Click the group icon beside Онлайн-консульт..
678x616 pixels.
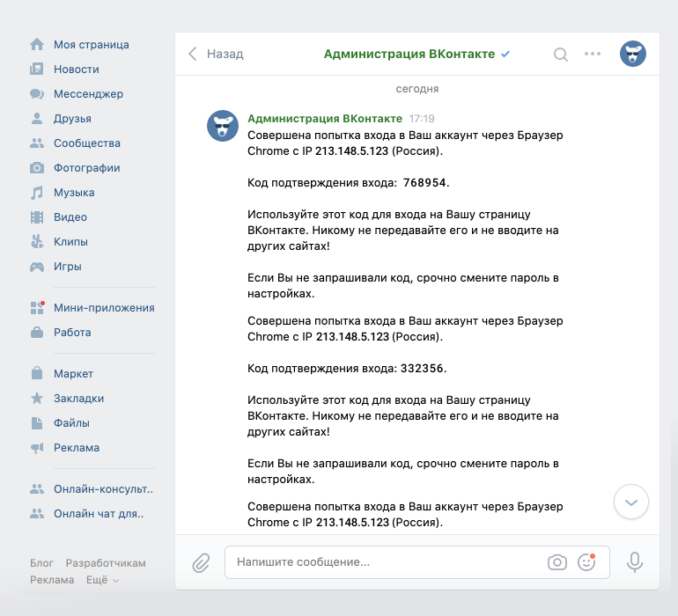[37, 489]
